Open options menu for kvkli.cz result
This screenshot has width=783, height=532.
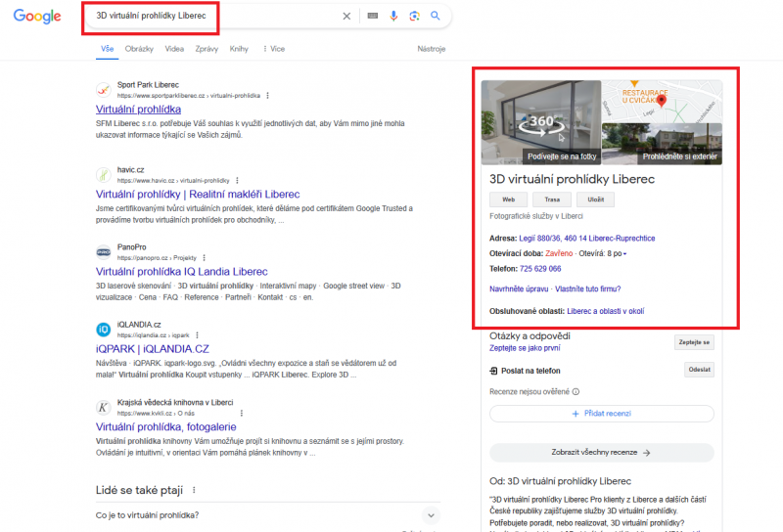(x=242, y=413)
